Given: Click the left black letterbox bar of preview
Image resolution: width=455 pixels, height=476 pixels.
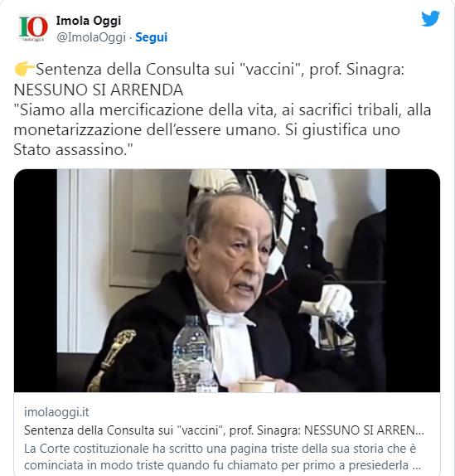Looking at the screenshot, I should [x=36, y=280].
